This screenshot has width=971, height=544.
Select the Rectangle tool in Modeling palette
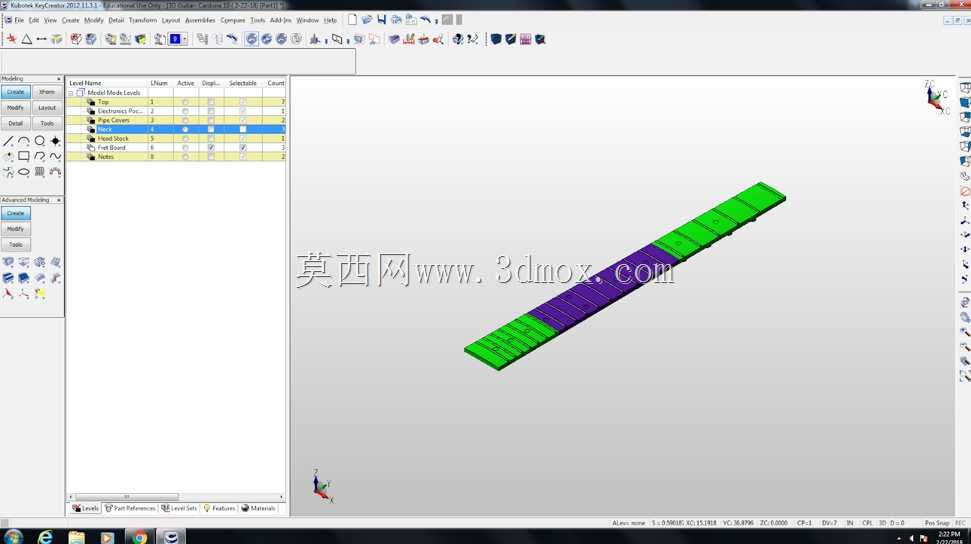[x=24, y=157]
